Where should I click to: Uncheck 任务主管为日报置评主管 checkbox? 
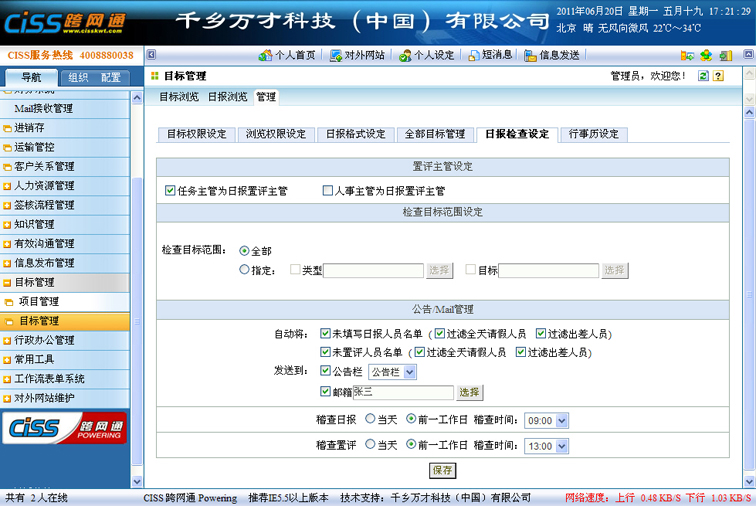[170, 190]
